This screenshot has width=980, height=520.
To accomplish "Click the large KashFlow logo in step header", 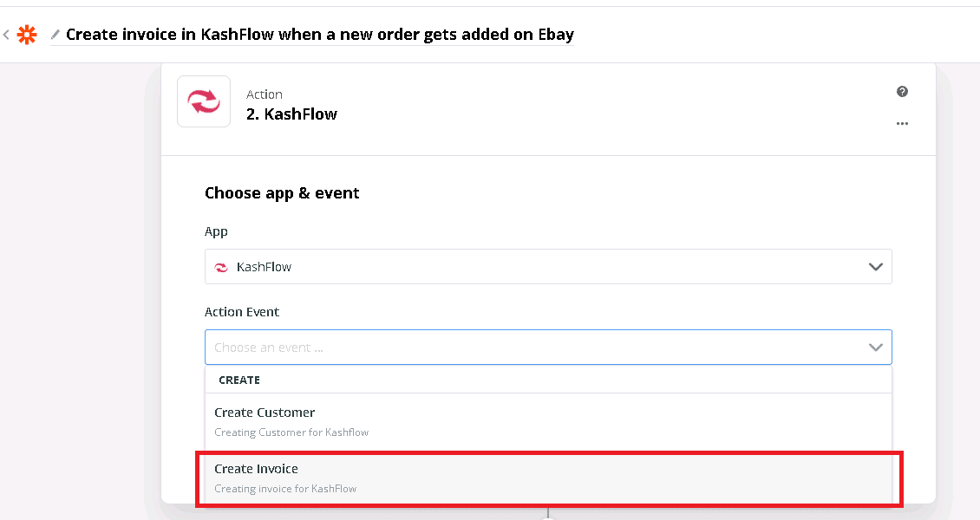I will (x=204, y=101).
